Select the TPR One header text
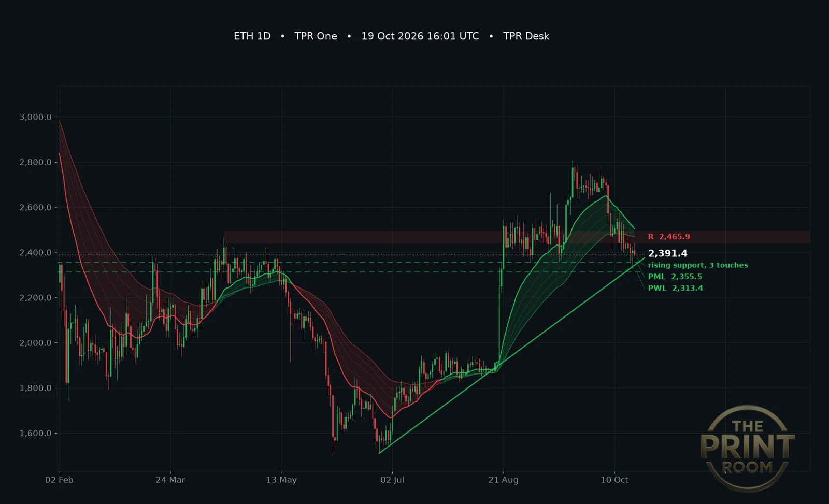Image resolution: width=829 pixels, height=504 pixels. coord(316,36)
